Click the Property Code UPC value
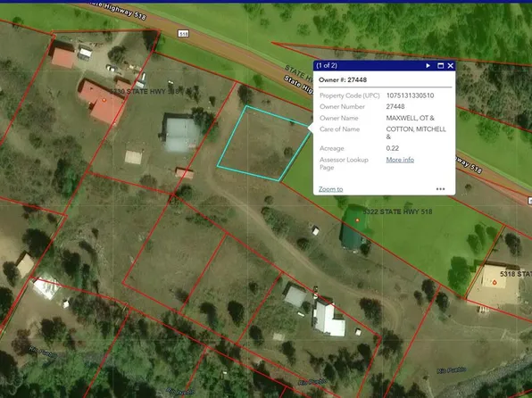This screenshot has width=532, height=398. pos(410,95)
